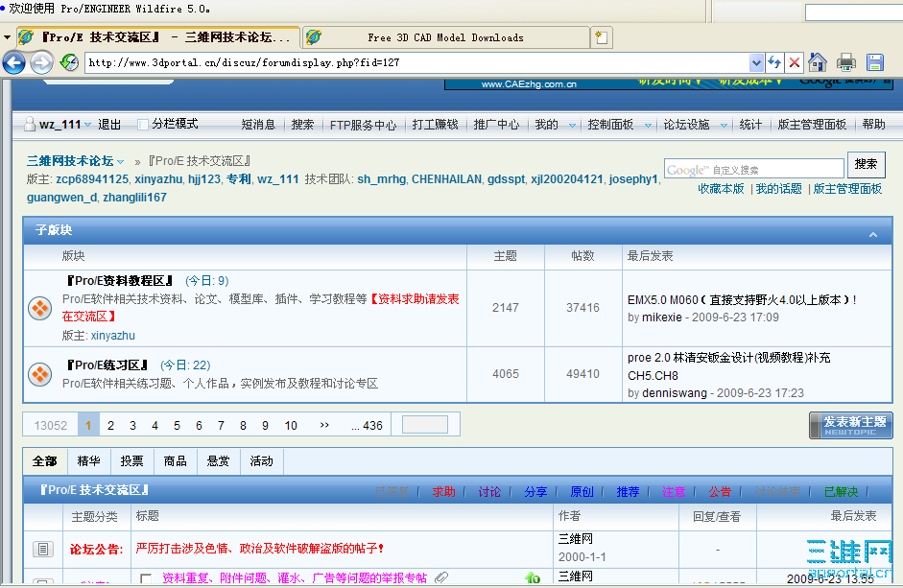Select the 精华 filter tab
The width and height of the screenshot is (903, 588).
click(x=88, y=460)
